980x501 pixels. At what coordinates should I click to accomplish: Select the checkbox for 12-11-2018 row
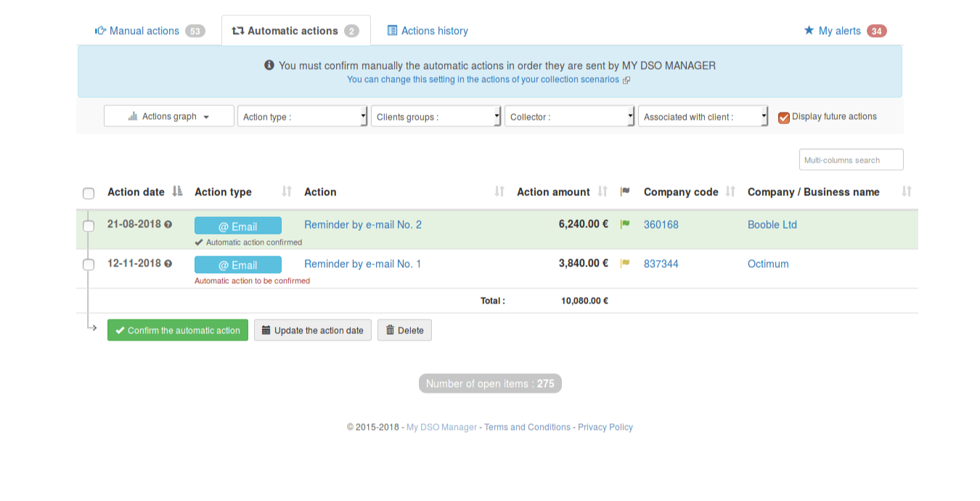89,264
